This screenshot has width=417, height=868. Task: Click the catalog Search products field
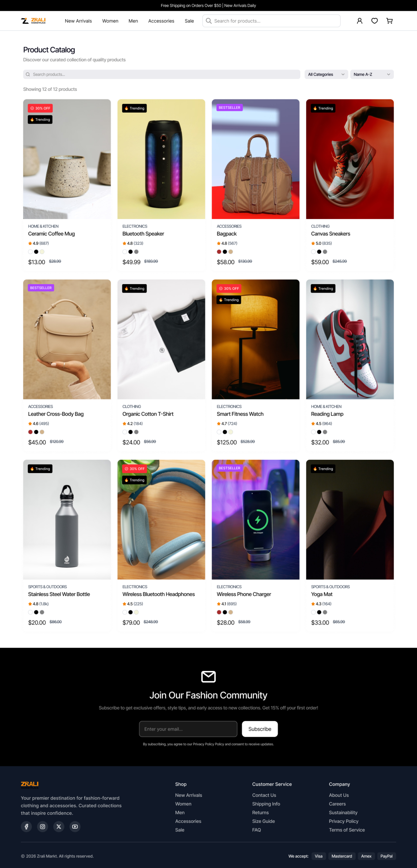[x=162, y=74]
